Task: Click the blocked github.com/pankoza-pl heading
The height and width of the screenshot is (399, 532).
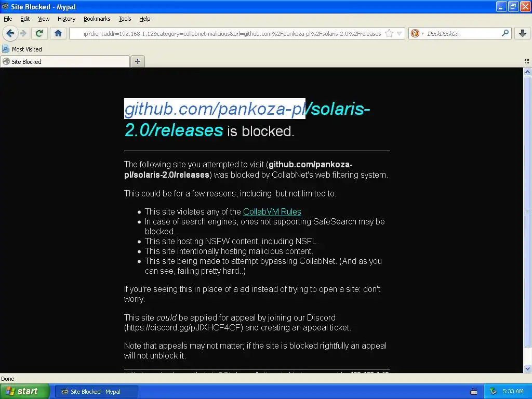Action: [x=215, y=109]
